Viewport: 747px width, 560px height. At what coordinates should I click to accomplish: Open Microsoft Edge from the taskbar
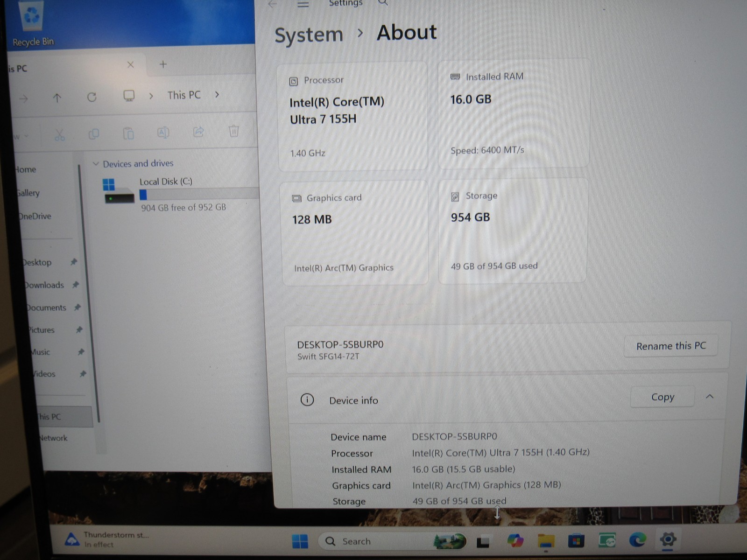point(637,540)
